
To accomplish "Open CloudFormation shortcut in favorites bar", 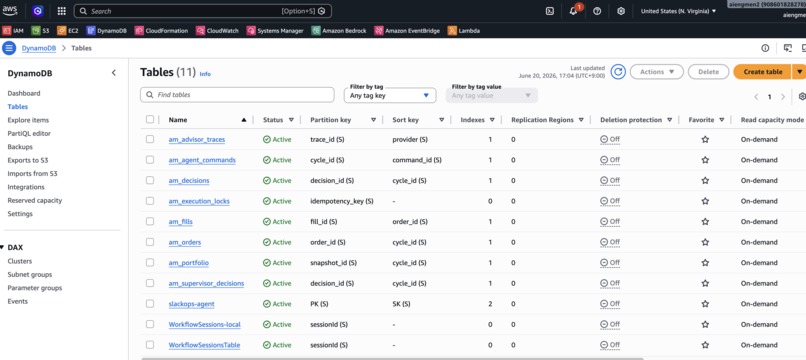I will pos(161,31).
